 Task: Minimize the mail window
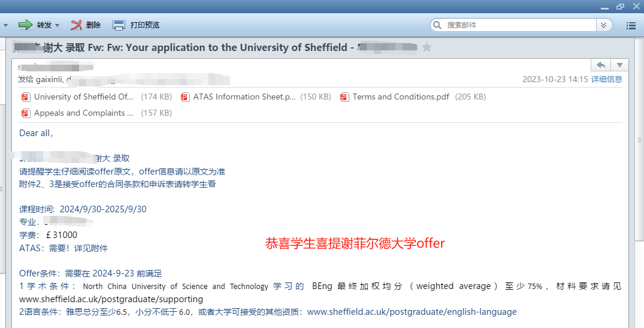(604, 6)
